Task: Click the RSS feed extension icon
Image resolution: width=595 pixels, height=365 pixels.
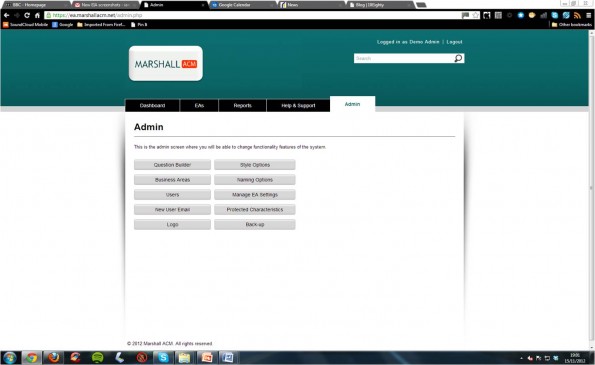Action: (x=577, y=15)
